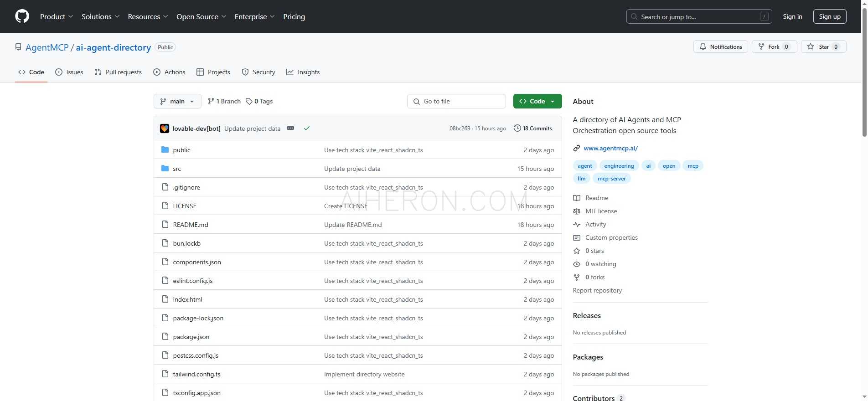Open the bun.lockb file

[187, 243]
